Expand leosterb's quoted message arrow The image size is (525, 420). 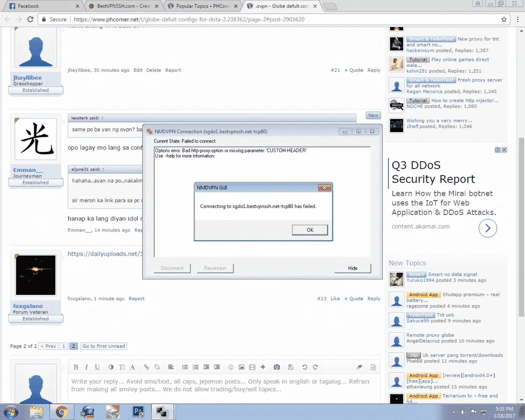coord(102,118)
